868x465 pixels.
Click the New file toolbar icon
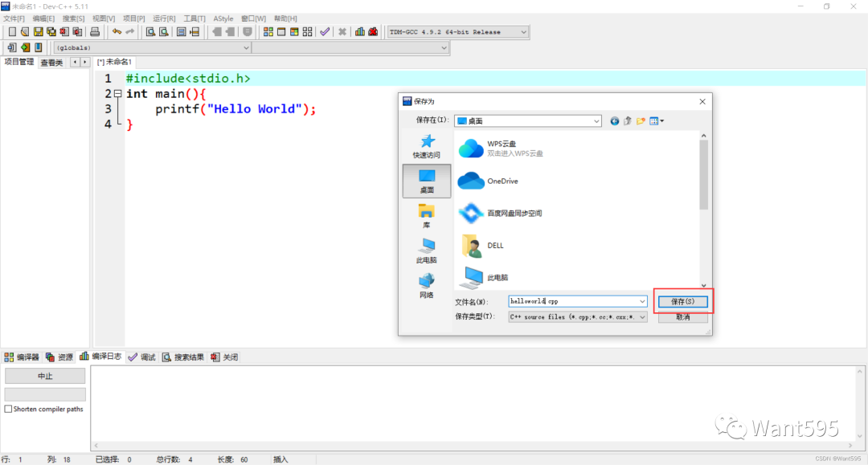tap(11, 32)
